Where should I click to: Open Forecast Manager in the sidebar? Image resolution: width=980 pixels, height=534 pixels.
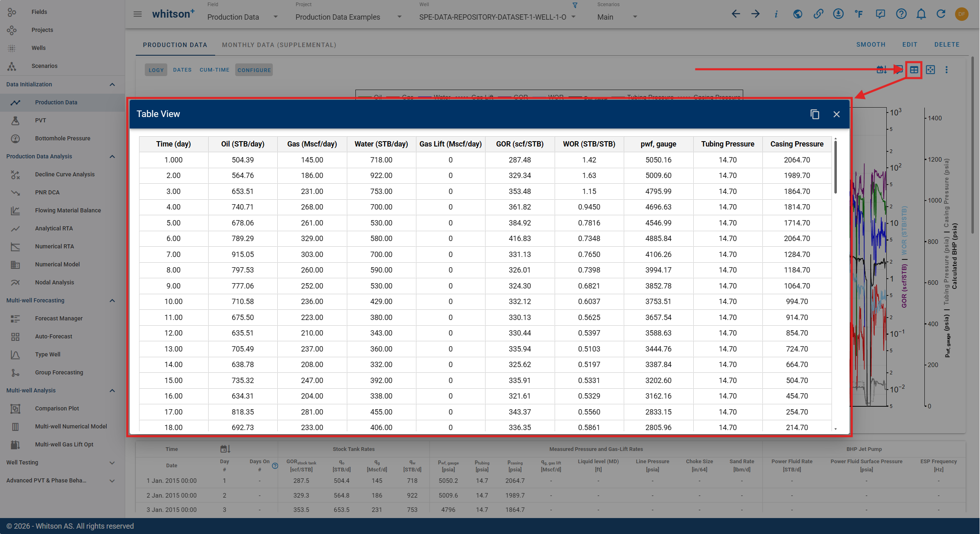(x=63, y=318)
